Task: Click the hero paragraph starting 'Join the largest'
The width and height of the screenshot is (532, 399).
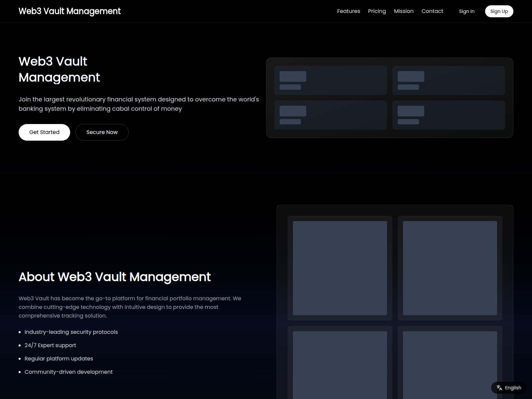Action: tap(139, 104)
